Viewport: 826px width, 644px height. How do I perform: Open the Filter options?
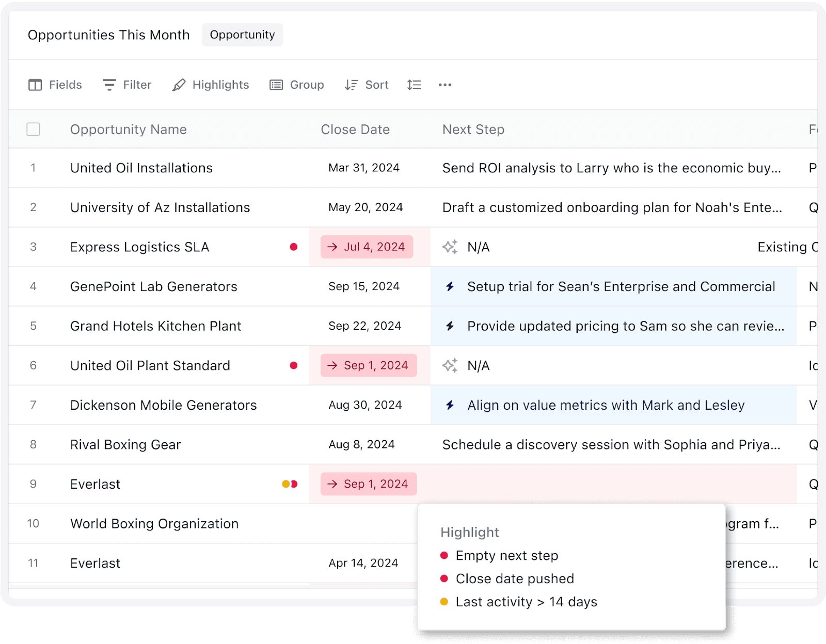(x=126, y=85)
